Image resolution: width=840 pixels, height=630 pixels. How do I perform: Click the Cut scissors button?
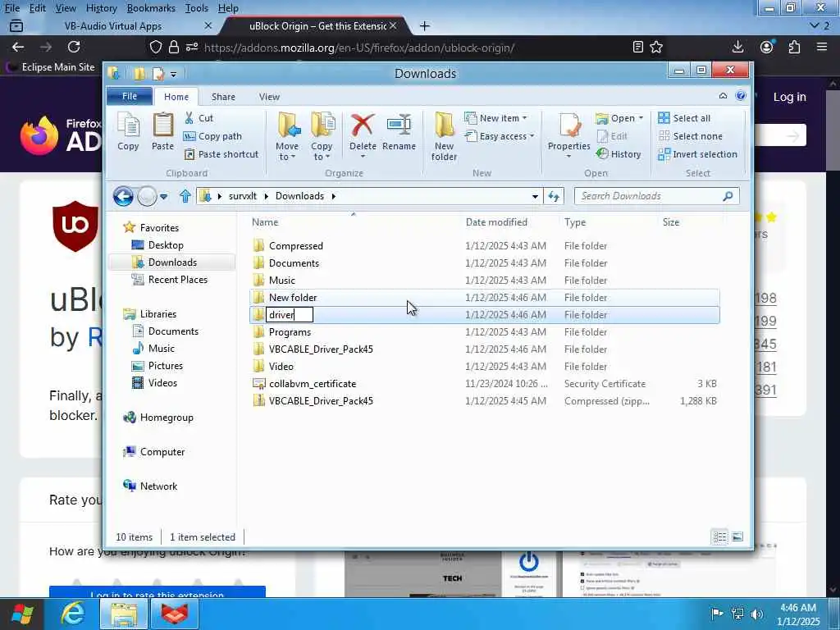[x=199, y=118]
